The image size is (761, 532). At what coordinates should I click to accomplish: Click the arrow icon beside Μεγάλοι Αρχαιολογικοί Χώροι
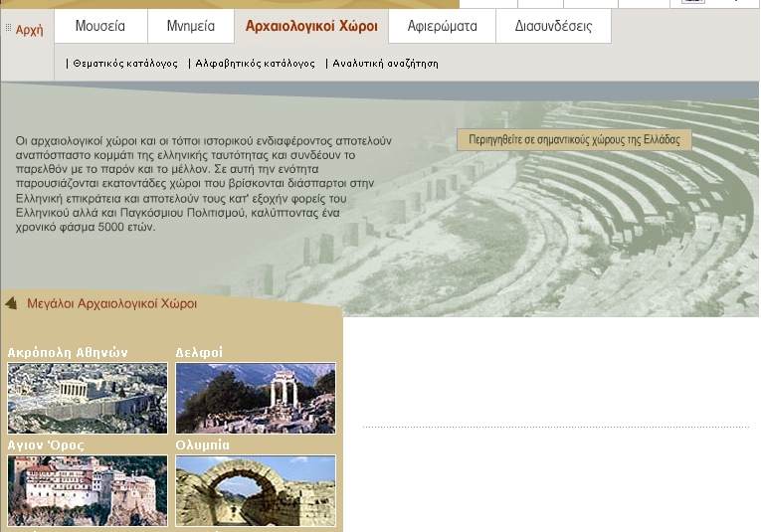(11, 303)
